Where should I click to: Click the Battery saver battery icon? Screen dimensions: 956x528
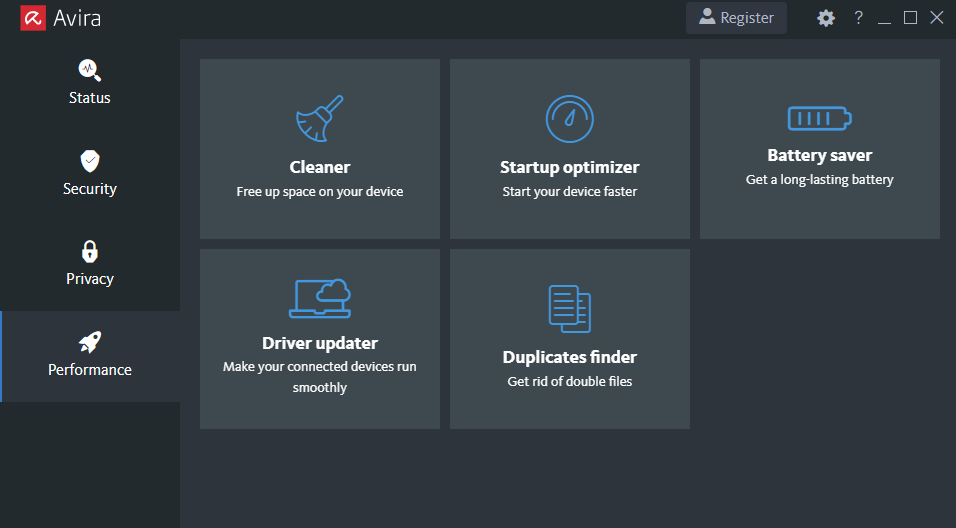tap(819, 118)
